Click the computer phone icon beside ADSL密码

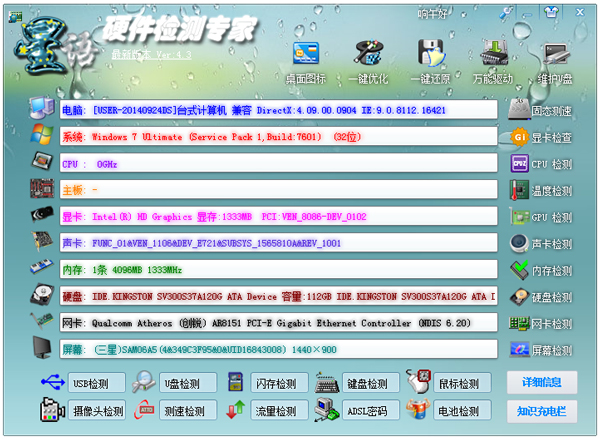(326, 410)
